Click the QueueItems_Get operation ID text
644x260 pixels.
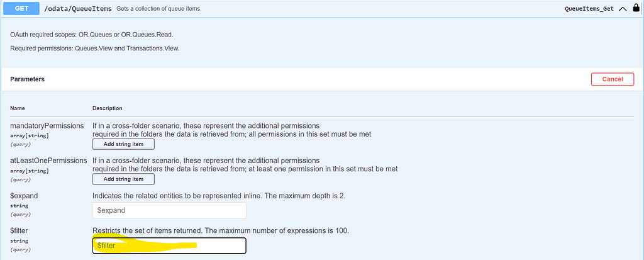tap(589, 9)
